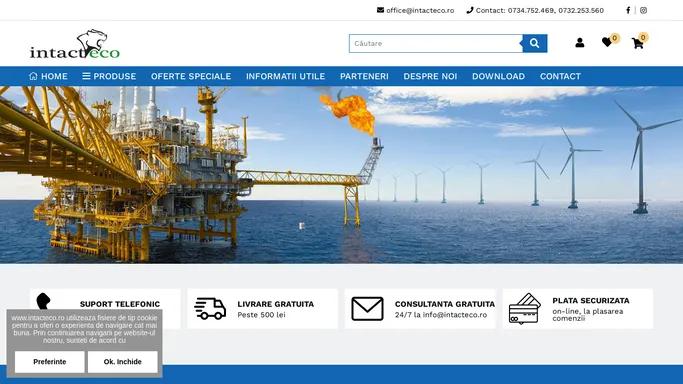Click the LIVRARE GRATUITA heading

pos(276,304)
